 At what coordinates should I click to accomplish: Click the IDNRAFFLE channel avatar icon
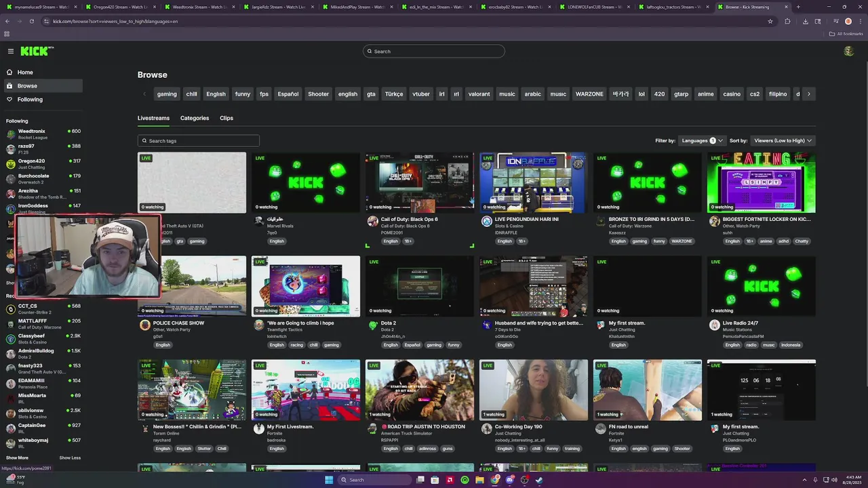[486, 222]
